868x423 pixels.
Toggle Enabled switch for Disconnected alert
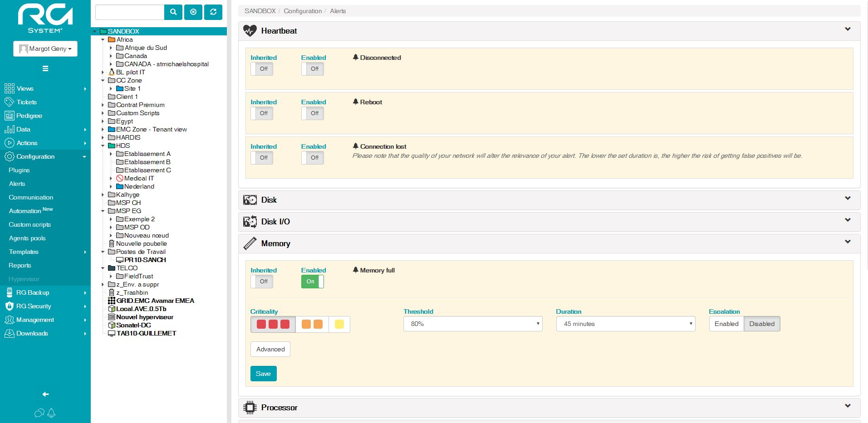[313, 69]
